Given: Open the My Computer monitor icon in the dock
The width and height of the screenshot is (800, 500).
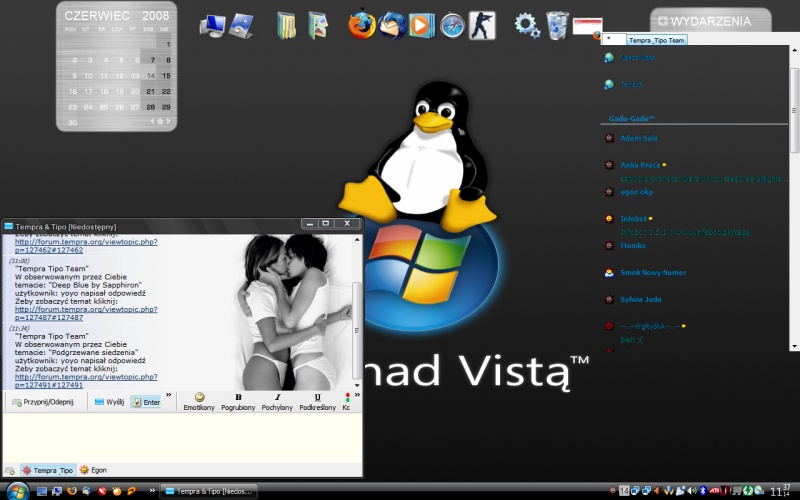Looking at the screenshot, I should 212,26.
